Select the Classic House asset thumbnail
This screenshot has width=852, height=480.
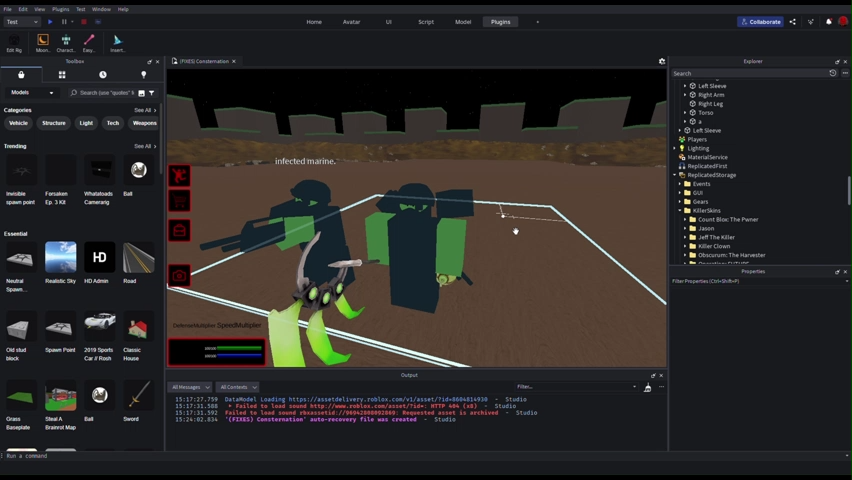click(x=139, y=326)
